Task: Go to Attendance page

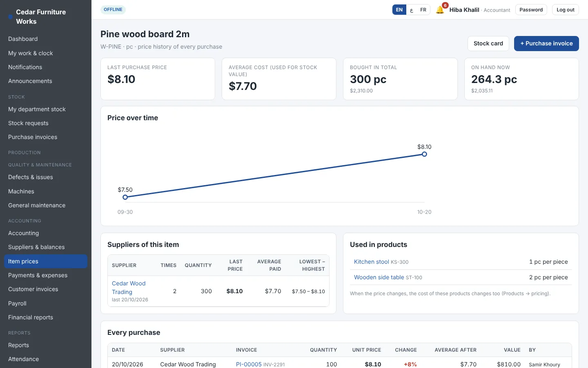Action: [46, 359]
